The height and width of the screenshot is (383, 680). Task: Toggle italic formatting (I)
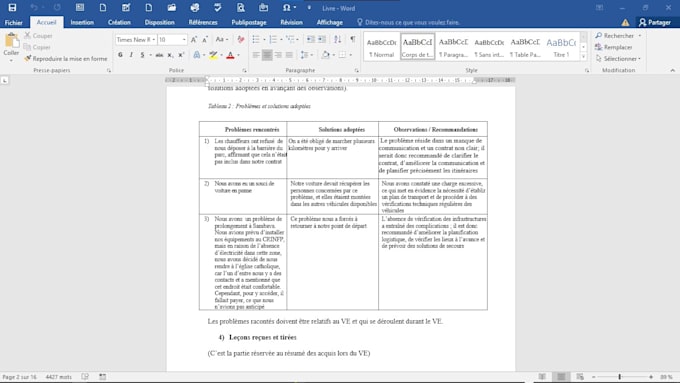tap(131, 55)
